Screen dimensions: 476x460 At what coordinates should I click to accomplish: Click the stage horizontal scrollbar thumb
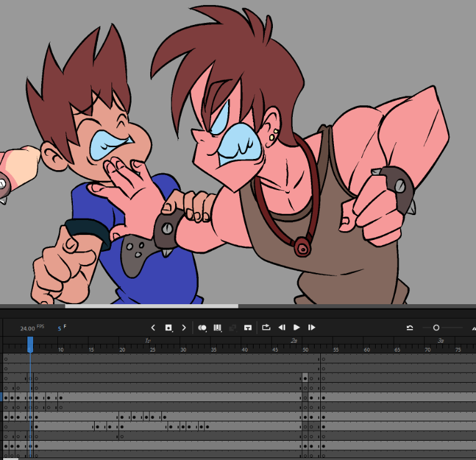click(151, 307)
